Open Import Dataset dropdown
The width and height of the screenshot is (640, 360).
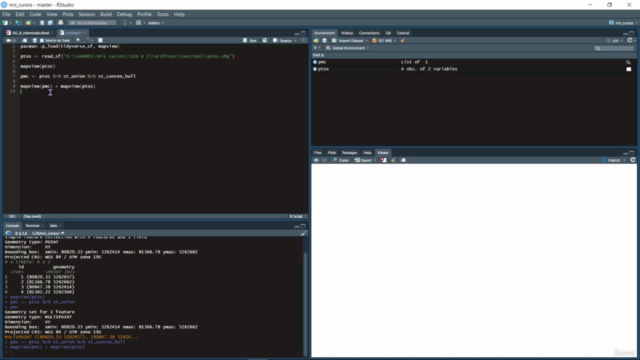(x=350, y=40)
